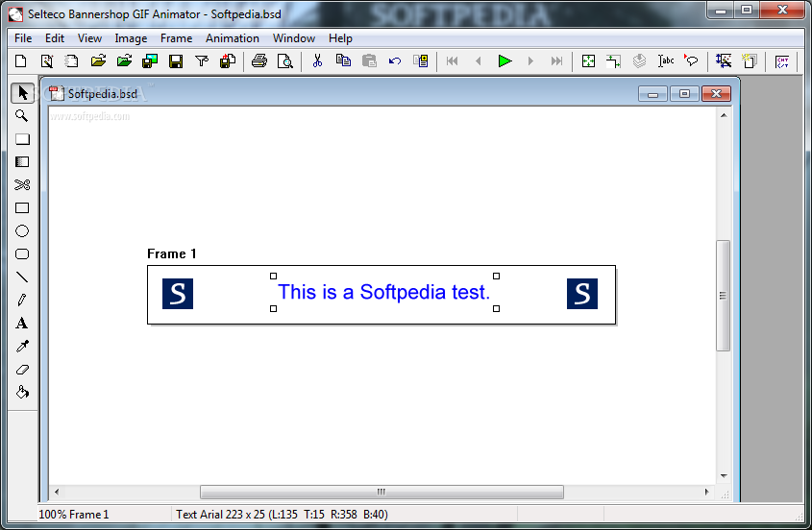Jump to first frame of the animation
This screenshot has width=812, height=530.
pos(452,61)
